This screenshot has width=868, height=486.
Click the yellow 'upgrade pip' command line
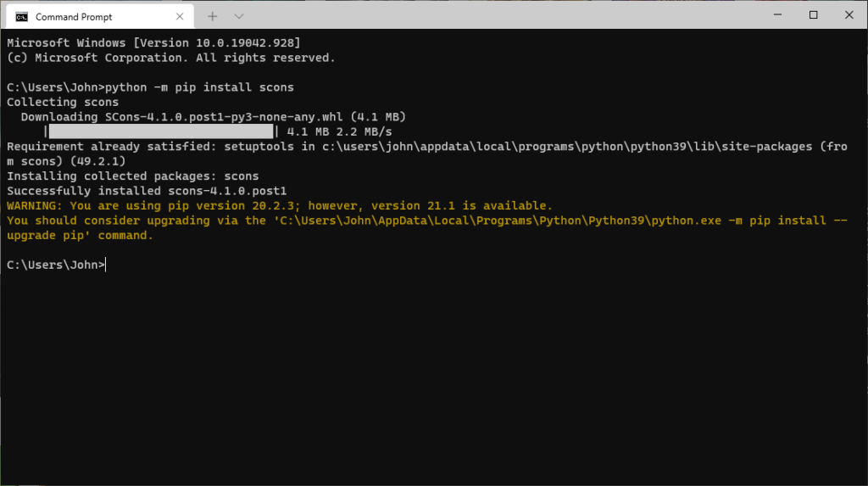coord(427,228)
